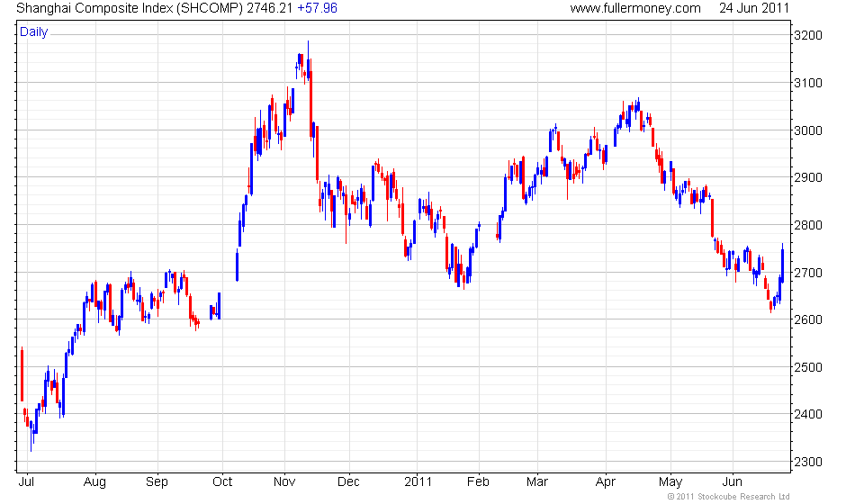
Task: Click the 2900 price axis label
Action: pyautogui.click(x=808, y=177)
